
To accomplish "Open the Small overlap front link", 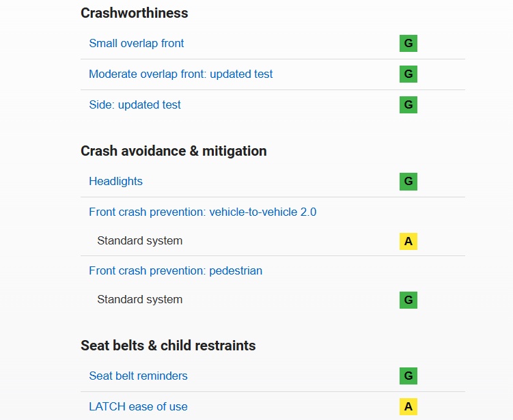I will [x=137, y=43].
